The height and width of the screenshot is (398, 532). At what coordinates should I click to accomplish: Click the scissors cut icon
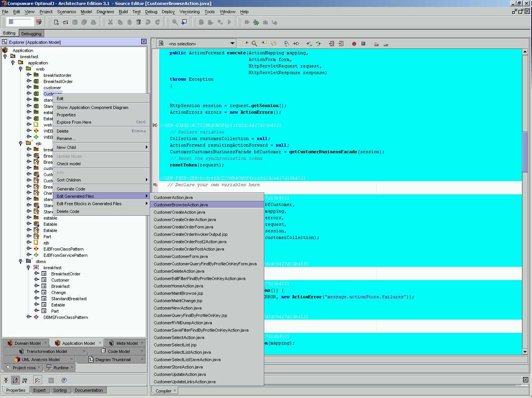[x=111, y=22]
